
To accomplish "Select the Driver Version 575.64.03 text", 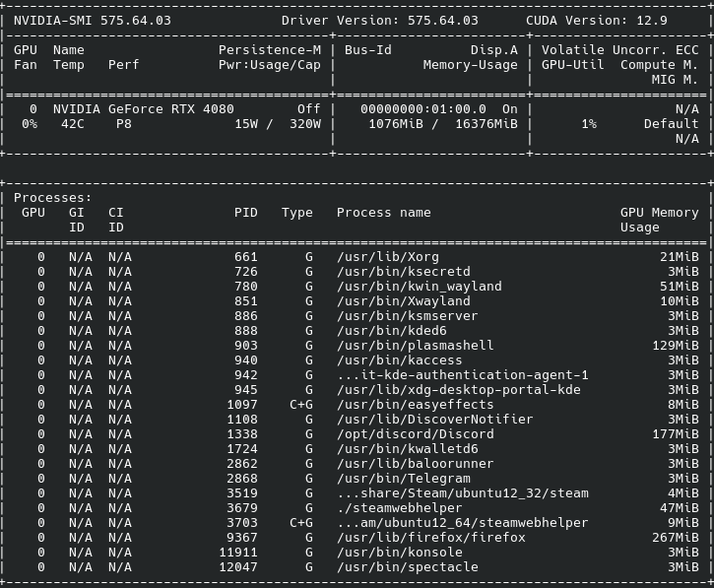I will click(x=380, y=21).
